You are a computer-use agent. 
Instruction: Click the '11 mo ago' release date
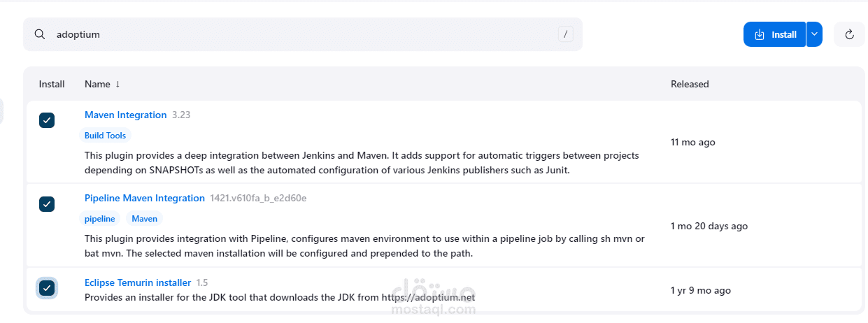693,142
